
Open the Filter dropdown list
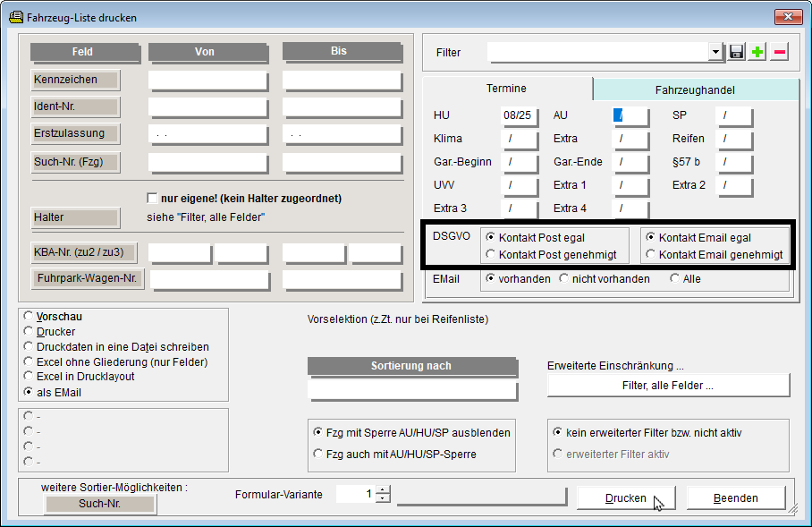(x=715, y=52)
